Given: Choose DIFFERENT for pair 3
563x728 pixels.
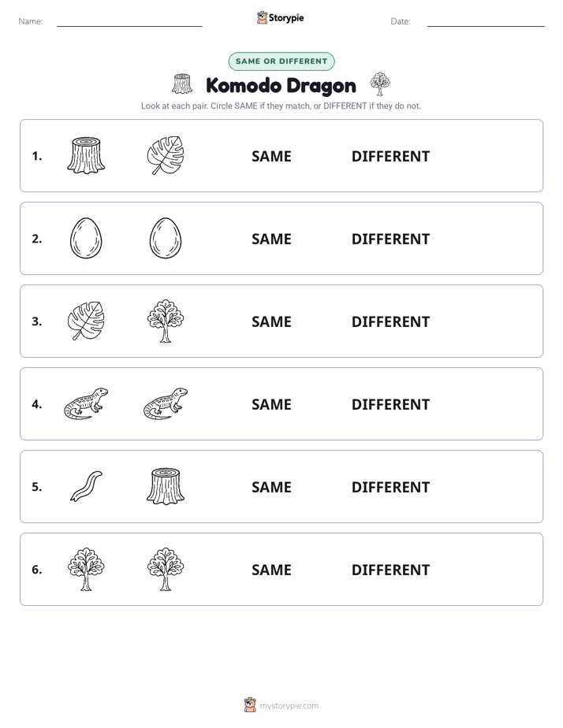Looking at the screenshot, I should pyautogui.click(x=390, y=321).
